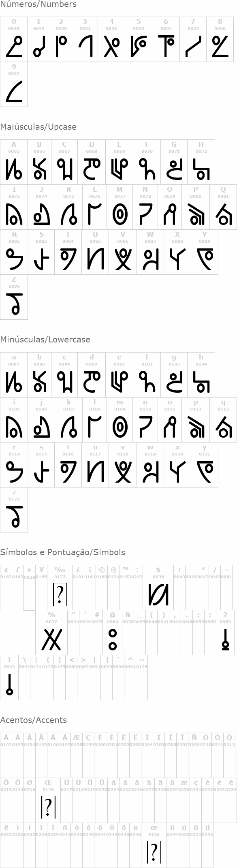Click the uppercase M glyph with concentric circles
Screen dimensions: 239x868
pyautogui.click(x=119, y=207)
